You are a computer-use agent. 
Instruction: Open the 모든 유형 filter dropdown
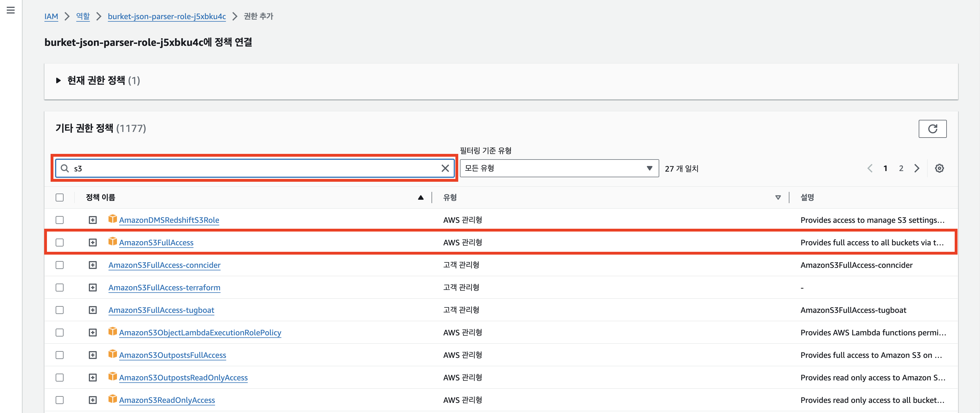[x=559, y=168]
